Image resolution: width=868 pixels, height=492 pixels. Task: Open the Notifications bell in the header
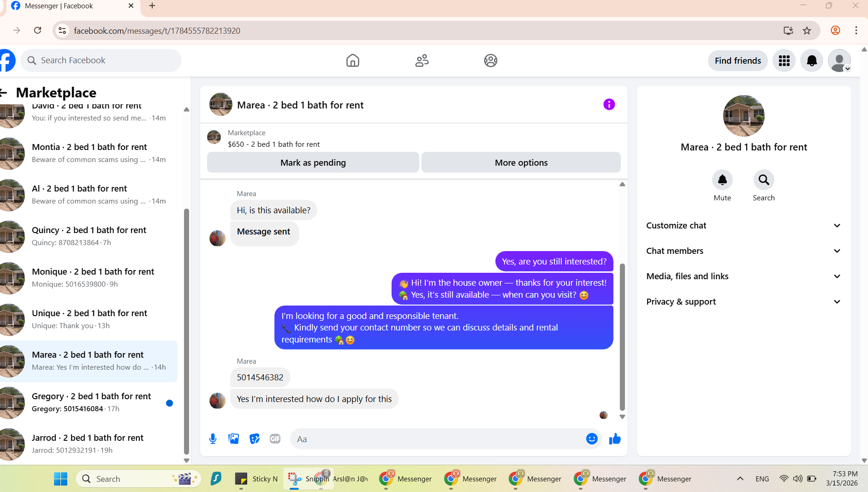[x=812, y=60]
